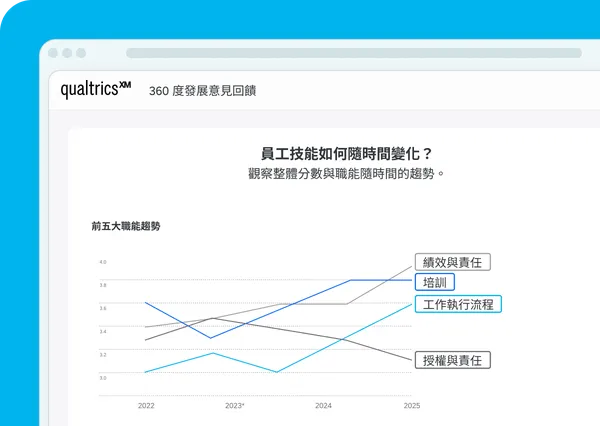Click the first browser window control dot
Image resolution: width=600 pixels, height=426 pixels.
pyautogui.click(x=53, y=53)
